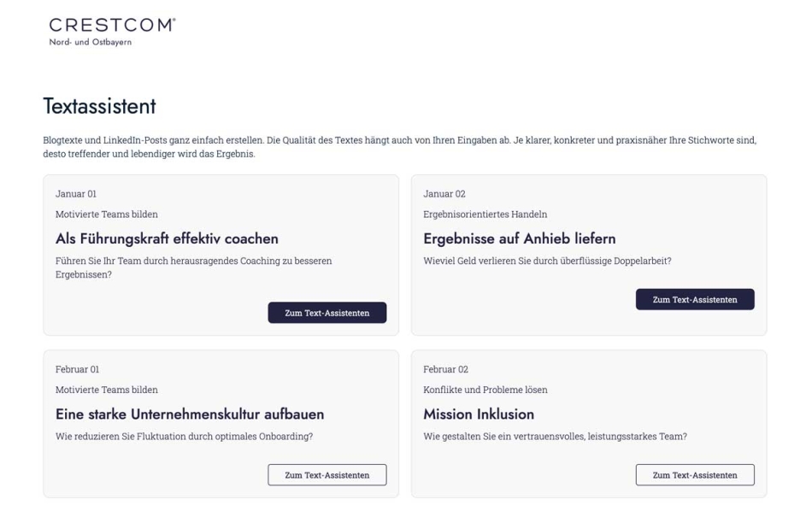Click the Textassistent page title
The width and height of the screenshot is (812, 523).
tap(99, 106)
